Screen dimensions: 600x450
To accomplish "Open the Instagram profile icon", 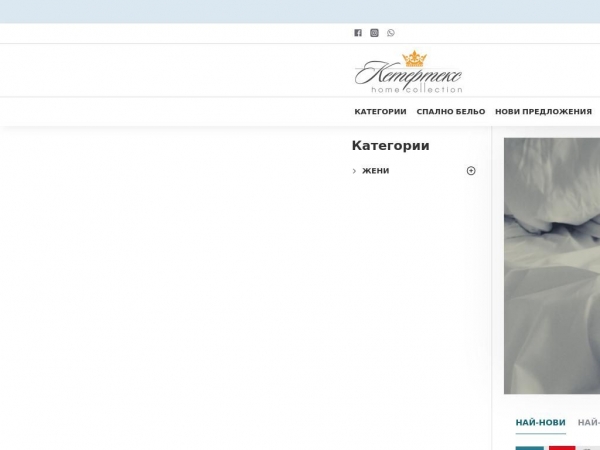I will [374, 33].
